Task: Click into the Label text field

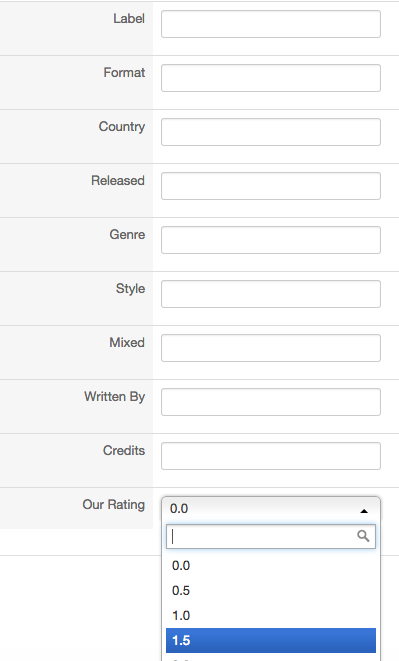Action: tap(271, 24)
